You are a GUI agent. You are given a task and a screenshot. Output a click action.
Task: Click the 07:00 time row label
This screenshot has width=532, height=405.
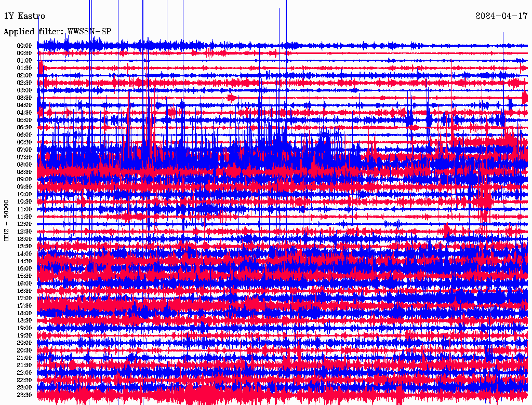point(24,150)
